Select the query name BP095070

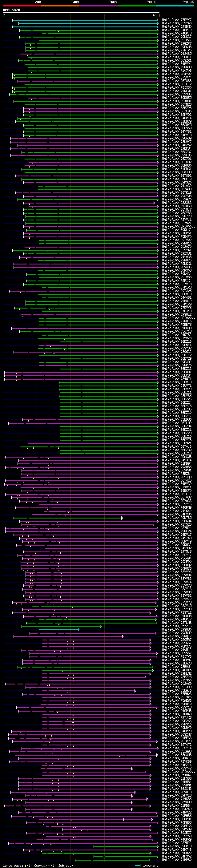click(11, 10)
